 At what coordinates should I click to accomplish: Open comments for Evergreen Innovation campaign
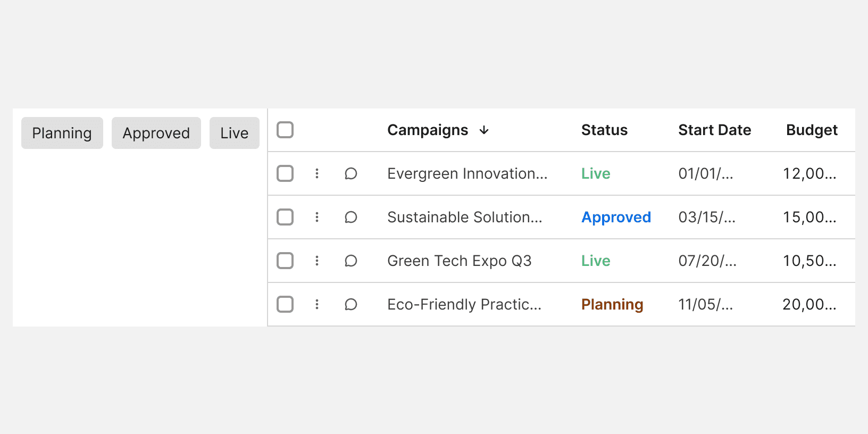coord(350,173)
